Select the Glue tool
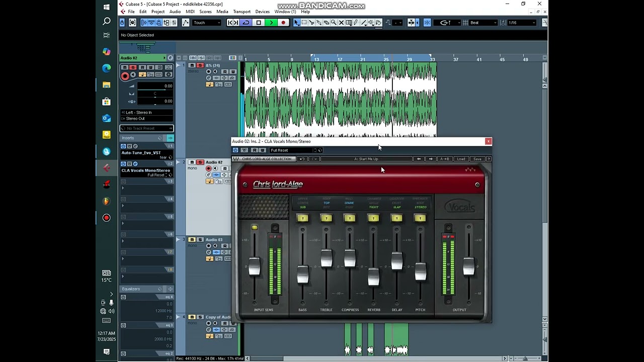 click(x=319, y=23)
